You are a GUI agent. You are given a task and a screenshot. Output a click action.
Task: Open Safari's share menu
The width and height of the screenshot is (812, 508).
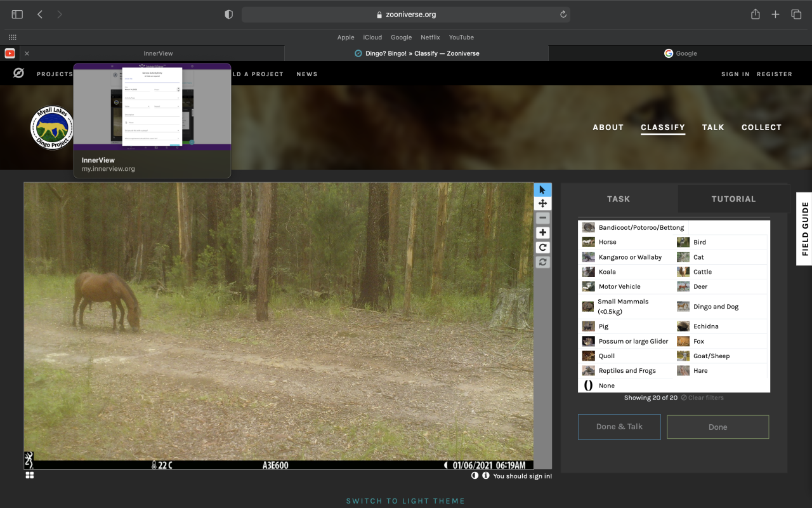click(x=755, y=15)
